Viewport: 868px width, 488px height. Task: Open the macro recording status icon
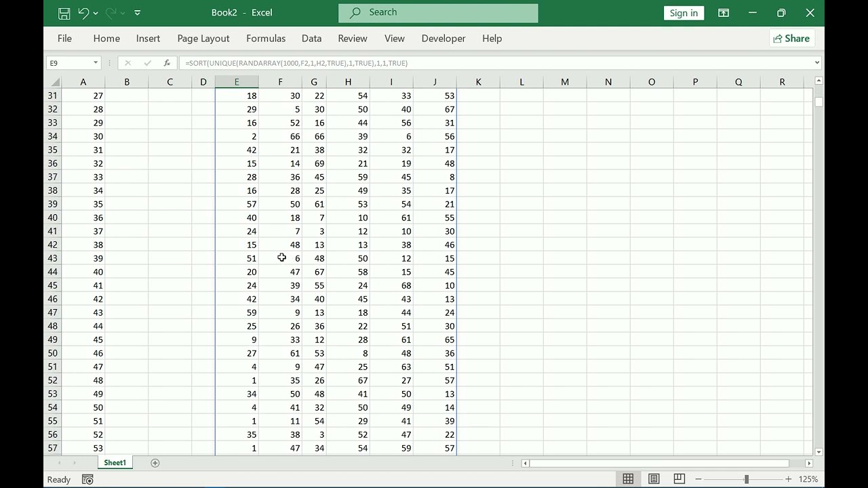[x=87, y=479]
